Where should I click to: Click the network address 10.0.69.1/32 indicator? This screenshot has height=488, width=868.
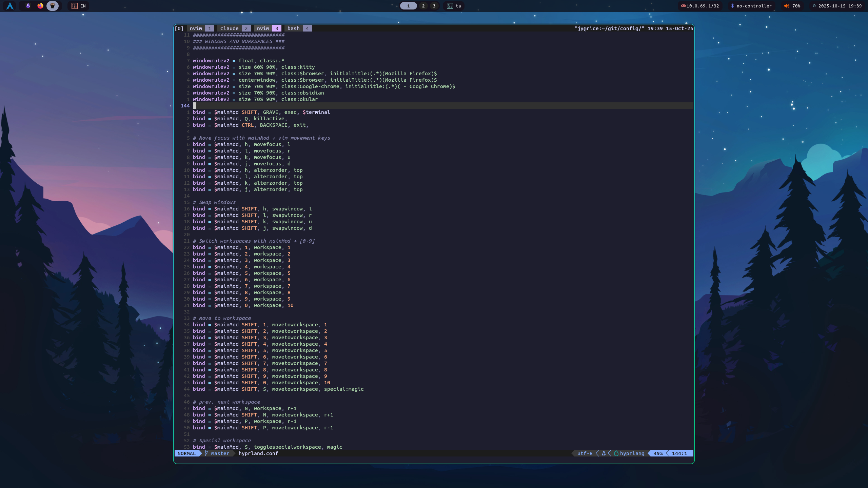click(x=701, y=6)
